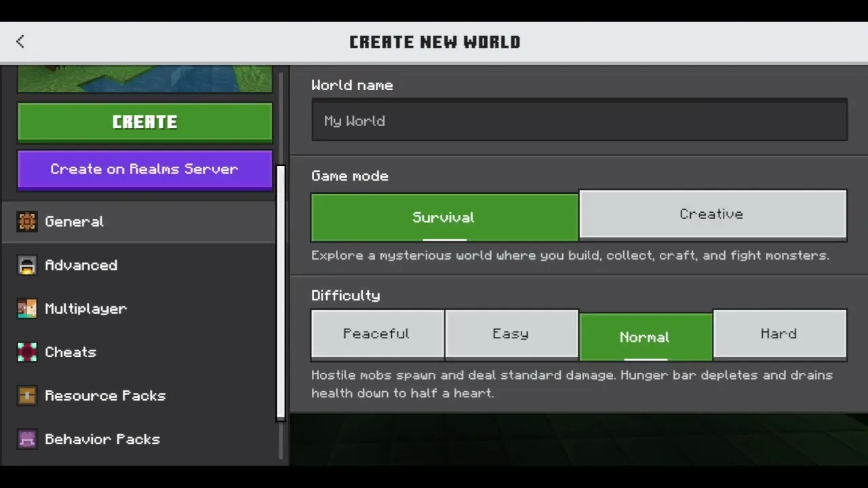Screen dimensions: 868x488
Task: Click the Advanced chest icon
Action: coord(27,265)
